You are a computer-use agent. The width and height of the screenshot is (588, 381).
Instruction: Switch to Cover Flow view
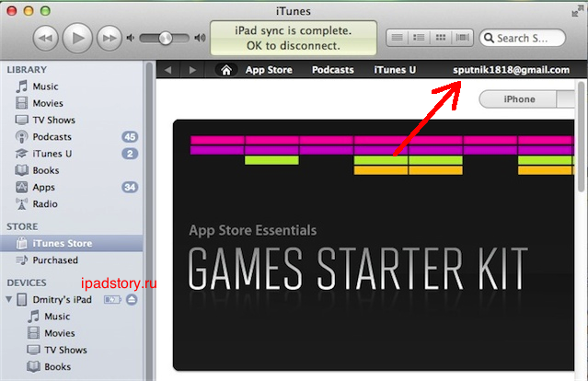pos(462,38)
